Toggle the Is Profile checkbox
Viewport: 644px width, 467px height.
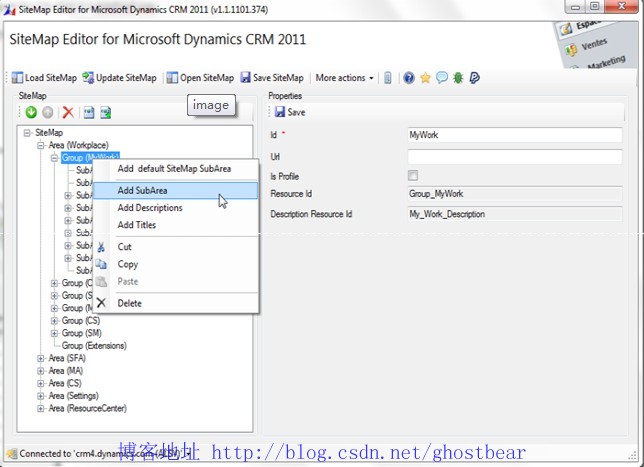[x=413, y=176]
